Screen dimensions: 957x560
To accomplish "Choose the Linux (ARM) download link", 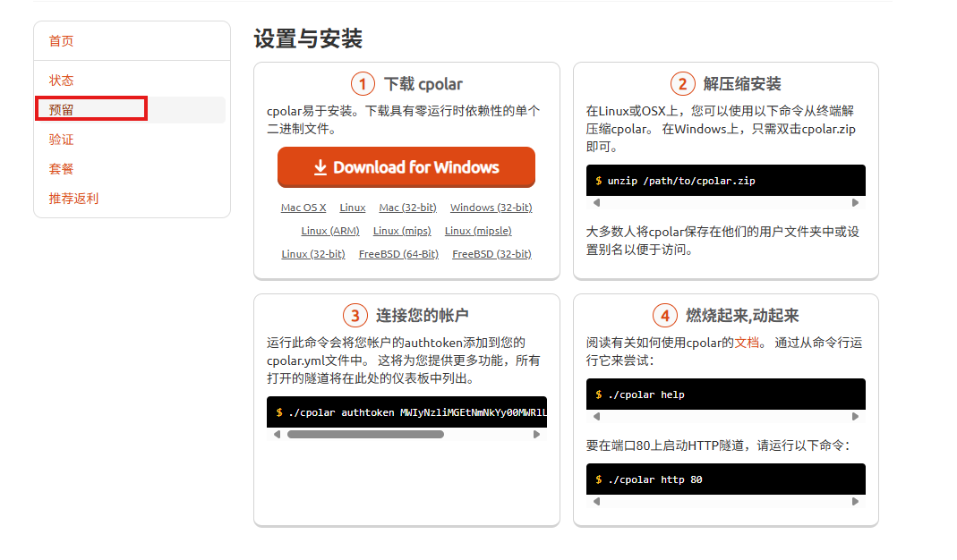I will 330,231.
